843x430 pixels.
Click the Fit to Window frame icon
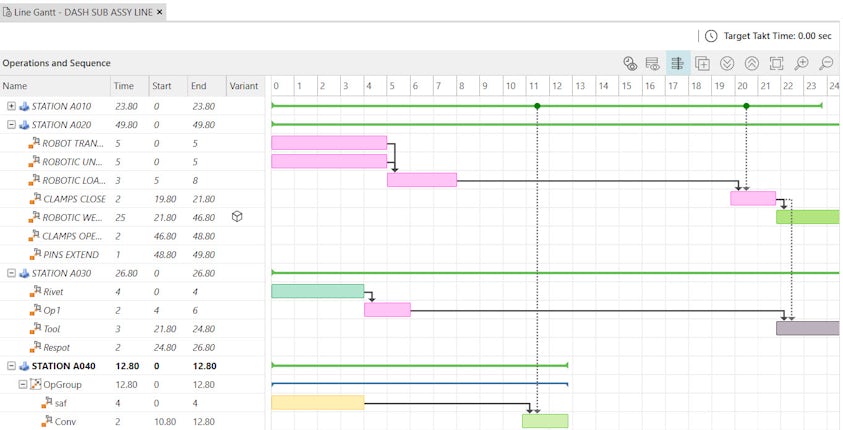point(776,63)
